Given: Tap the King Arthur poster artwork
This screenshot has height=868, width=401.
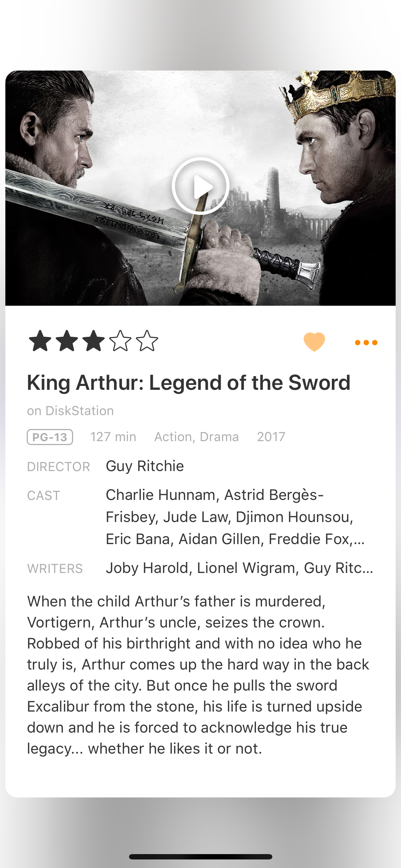Looking at the screenshot, I should pyautogui.click(x=200, y=188).
